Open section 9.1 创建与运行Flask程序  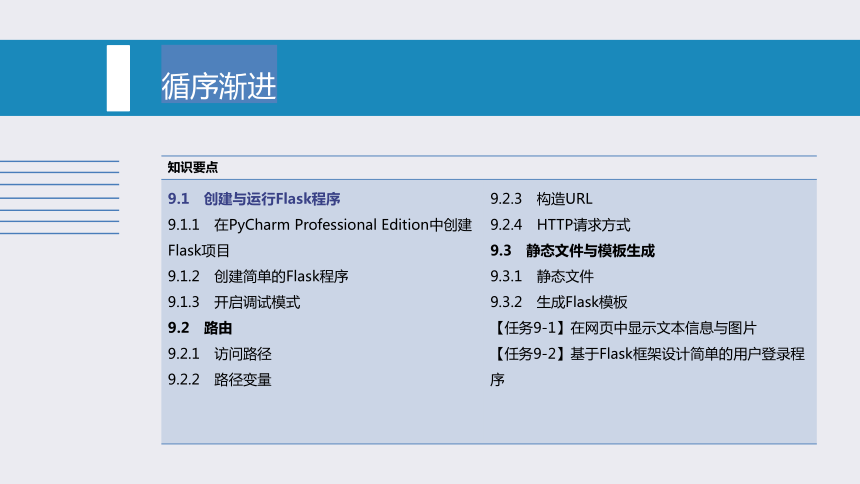(254, 199)
